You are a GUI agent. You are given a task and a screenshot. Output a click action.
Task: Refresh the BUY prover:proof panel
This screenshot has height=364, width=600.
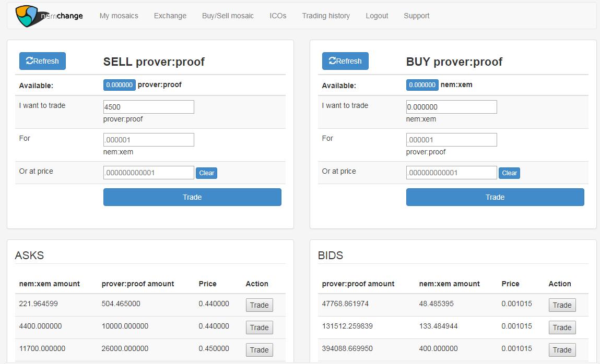(345, 60)
